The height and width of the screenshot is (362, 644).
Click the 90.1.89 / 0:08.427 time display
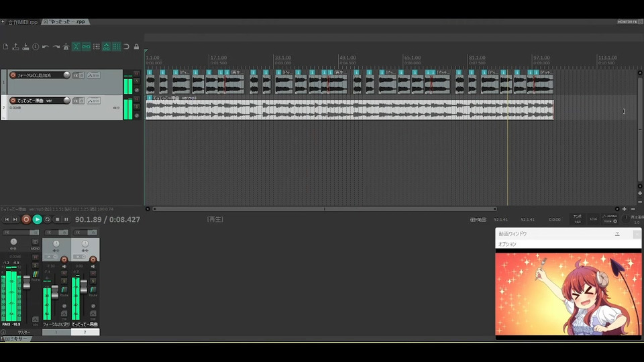coord(107,220)
